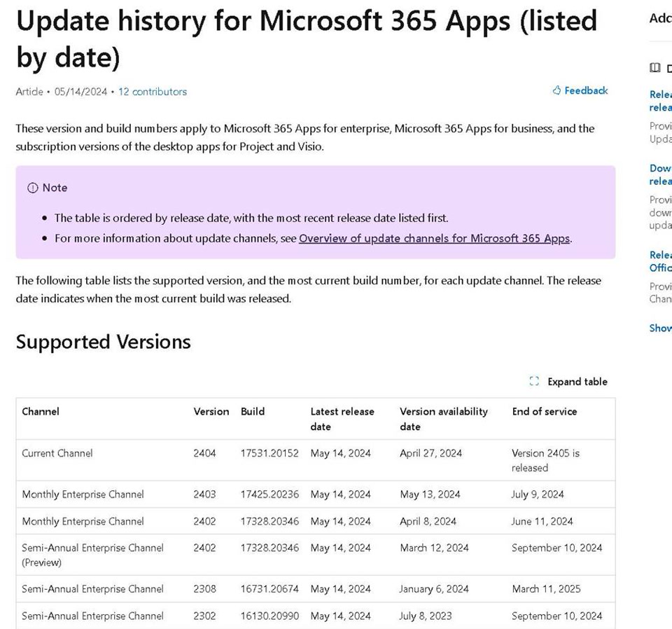
Task: Click the Build column header
Action: pyautogui.click(x=253, y=412)
